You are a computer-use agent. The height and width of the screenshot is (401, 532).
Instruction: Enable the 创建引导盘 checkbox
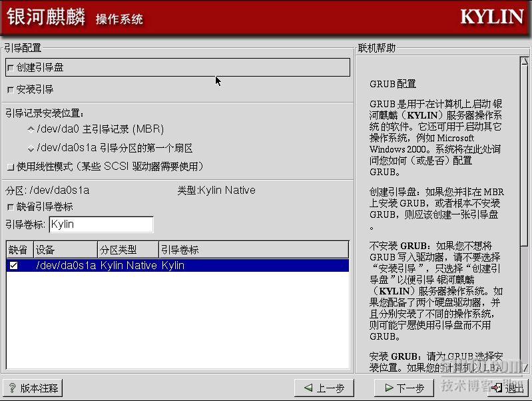[x=11, y=68]
